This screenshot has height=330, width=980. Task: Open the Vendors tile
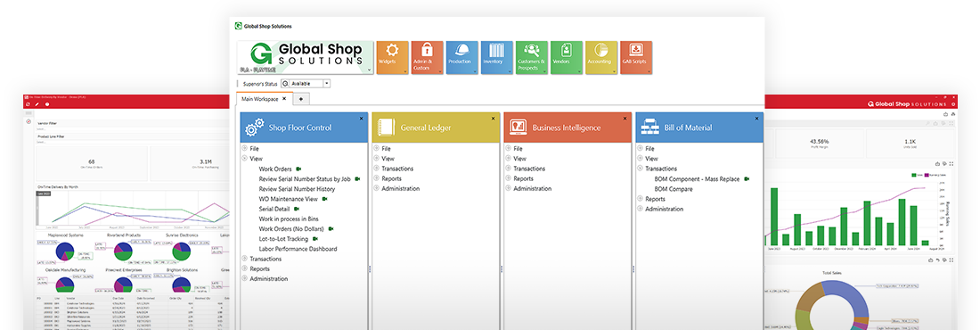pos(567,57)
